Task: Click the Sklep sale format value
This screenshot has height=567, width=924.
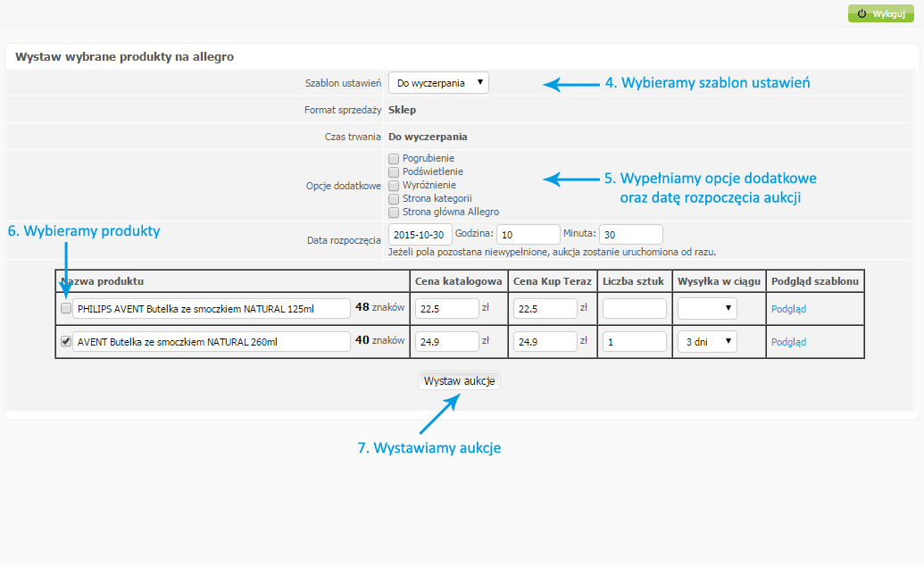Action: click(402, 110)
